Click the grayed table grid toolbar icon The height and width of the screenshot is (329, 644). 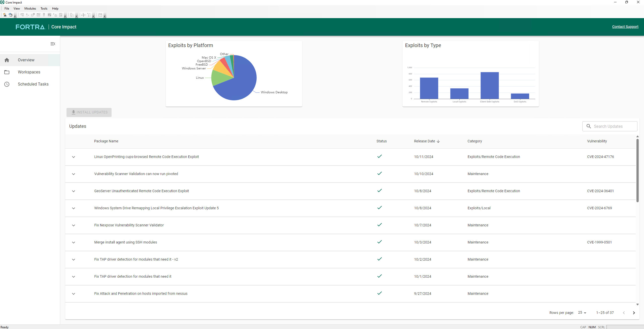click(x=50, y=15)
